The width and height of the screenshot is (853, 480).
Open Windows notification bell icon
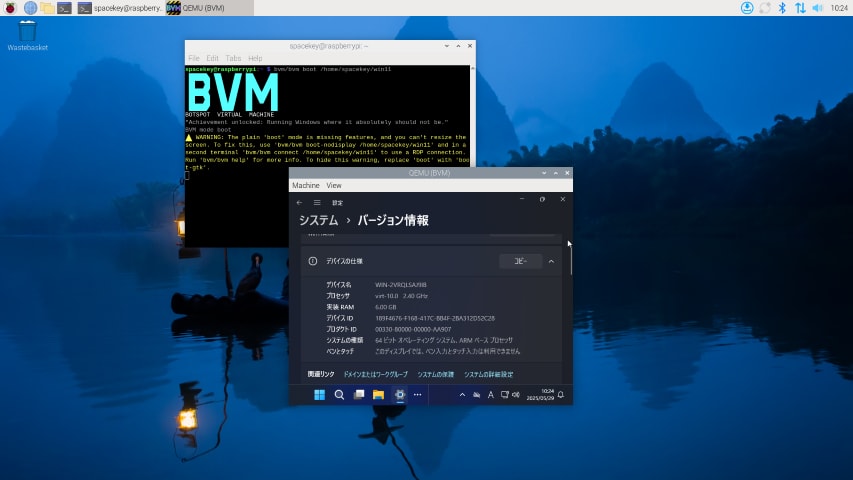point(561,395)
